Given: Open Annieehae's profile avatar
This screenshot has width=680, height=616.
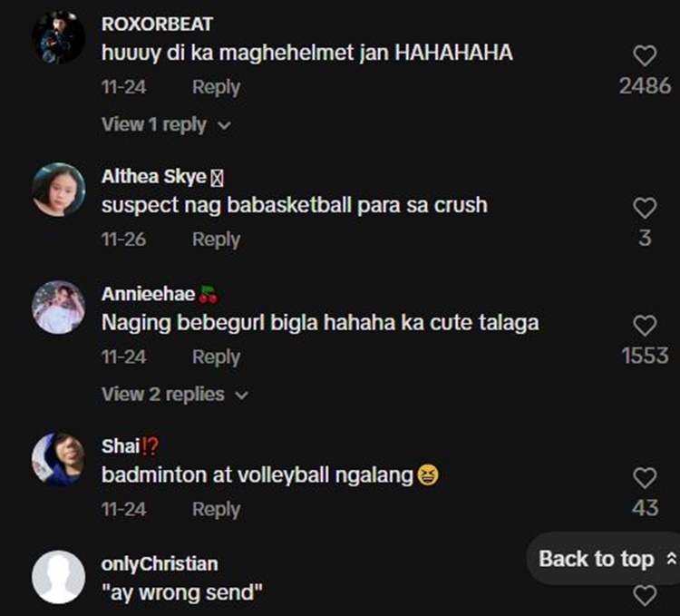Looking at the screenshot, I should 59,308.
